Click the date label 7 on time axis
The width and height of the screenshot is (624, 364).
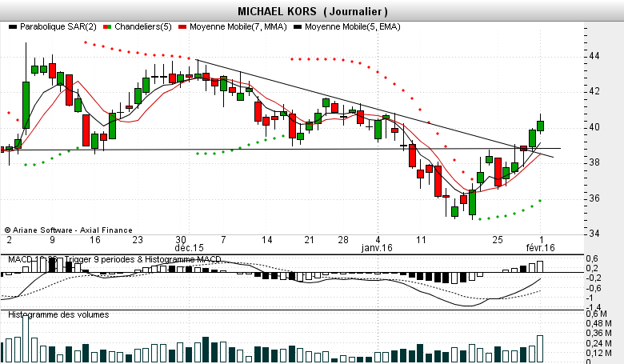pyautogui.click(x=223, y=240)
